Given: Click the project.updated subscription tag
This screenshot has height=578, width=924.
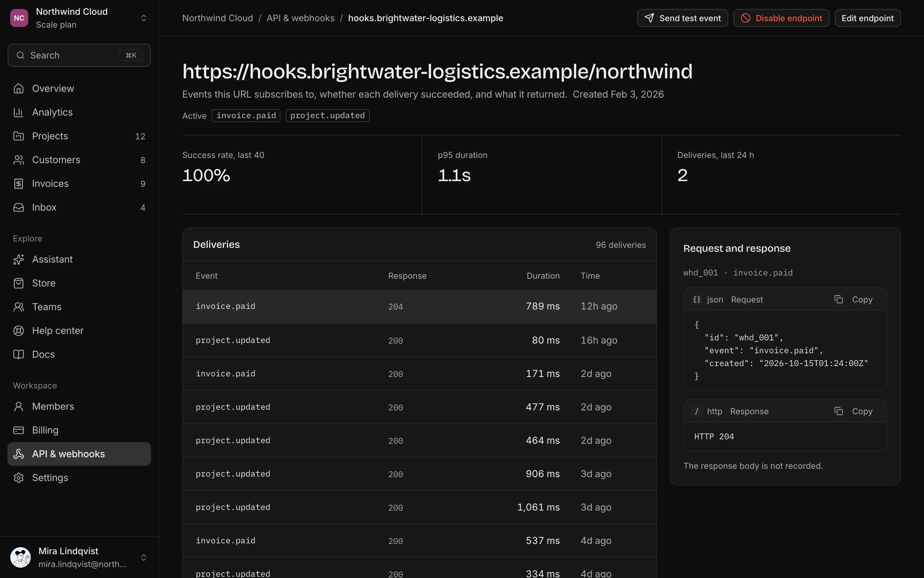Looking at the screenshot, I should coord(327,116).
